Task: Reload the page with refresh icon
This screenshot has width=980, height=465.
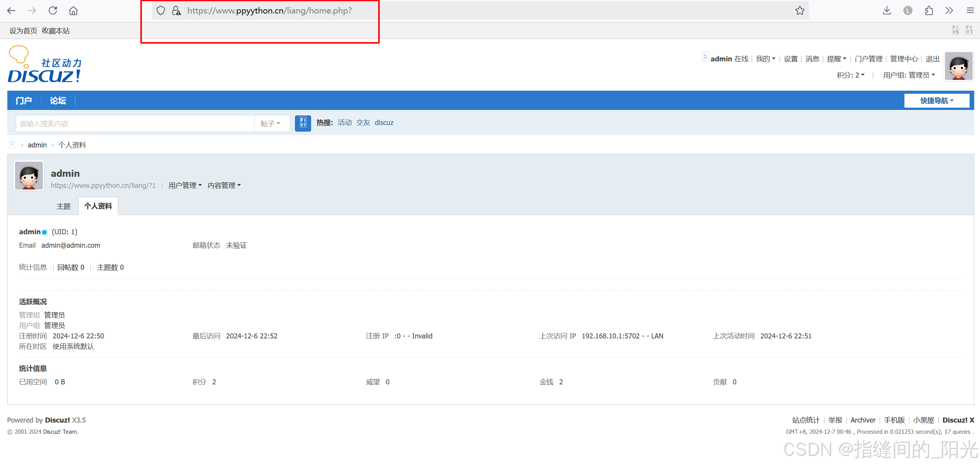Action: coord(53,11)
